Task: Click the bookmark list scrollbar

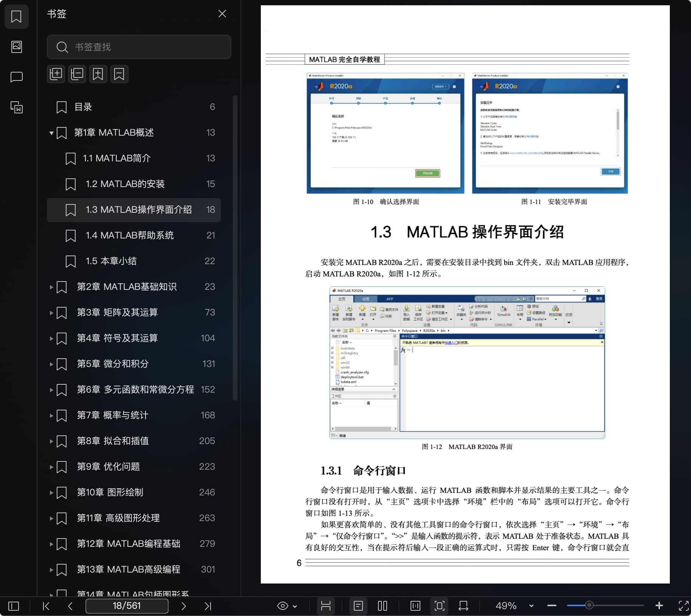Action: [x=235, y=248]
